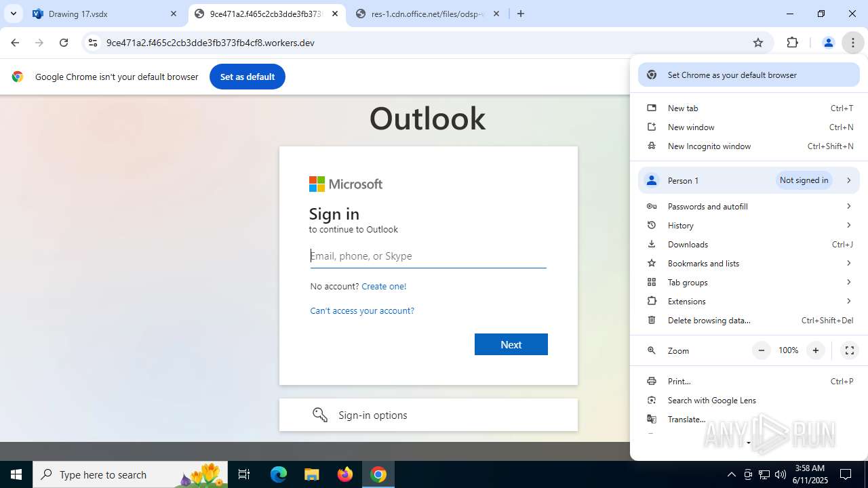Toggle fullscreen mode icon
Viewport: 868px width, 488px height.
point(849,350)
